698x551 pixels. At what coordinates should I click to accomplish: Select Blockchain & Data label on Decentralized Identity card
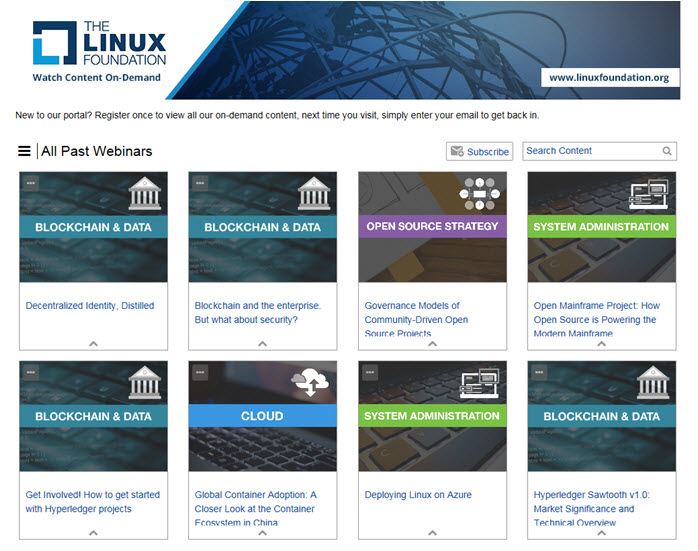93,227
